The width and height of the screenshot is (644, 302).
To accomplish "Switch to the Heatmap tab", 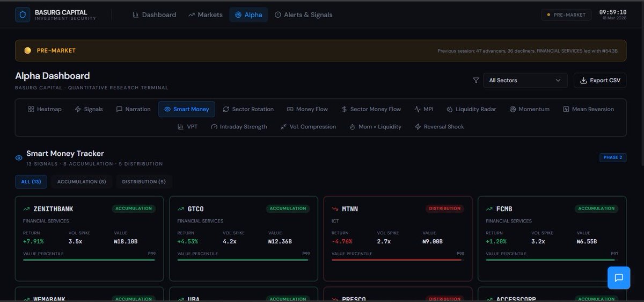I will 45,109.
